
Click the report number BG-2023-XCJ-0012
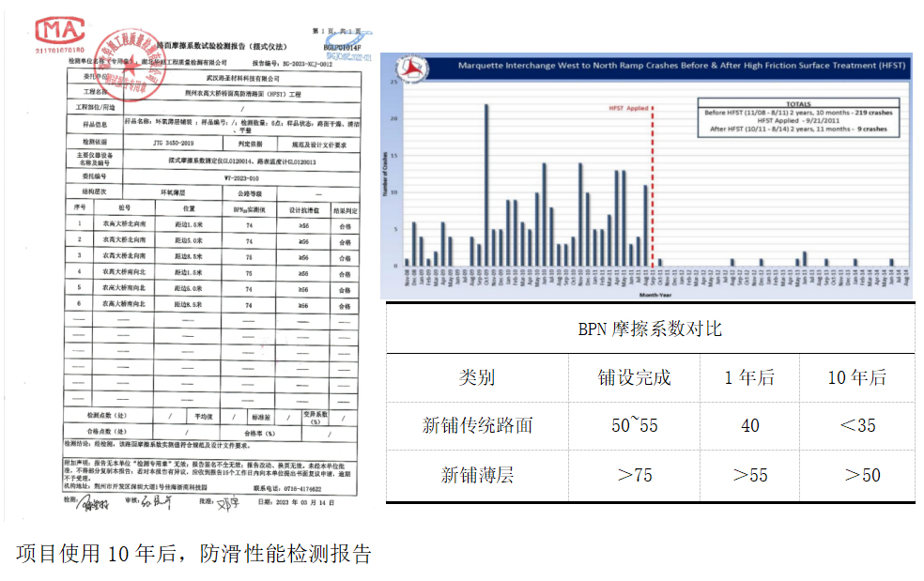(x=293, y=64)
